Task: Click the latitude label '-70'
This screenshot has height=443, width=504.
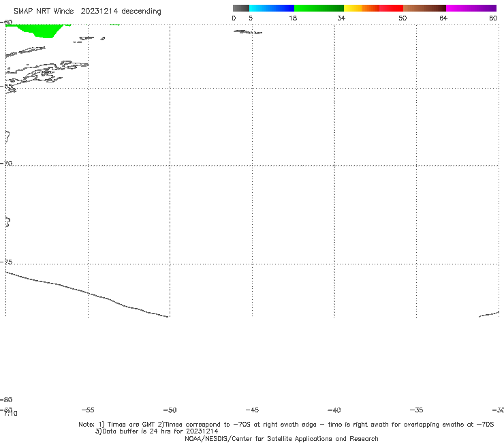Action: point(6,164)
